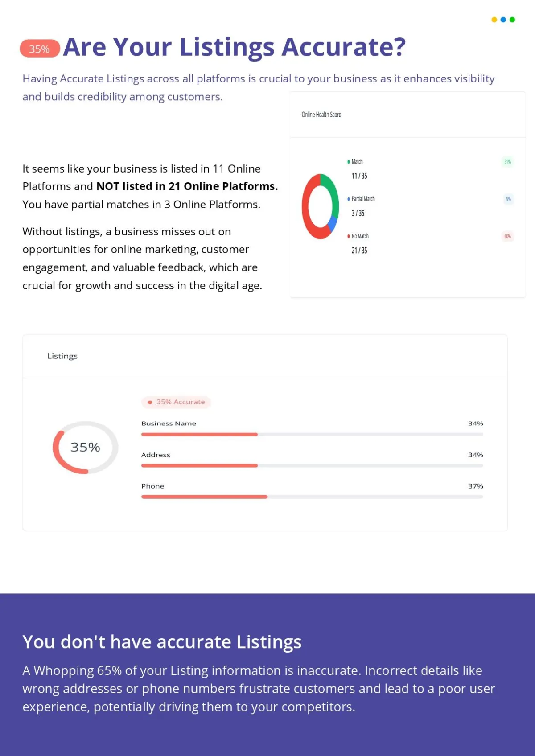Select the blue Partial Match legend dot
Viewport: 535px width, 756px height.
349,199
